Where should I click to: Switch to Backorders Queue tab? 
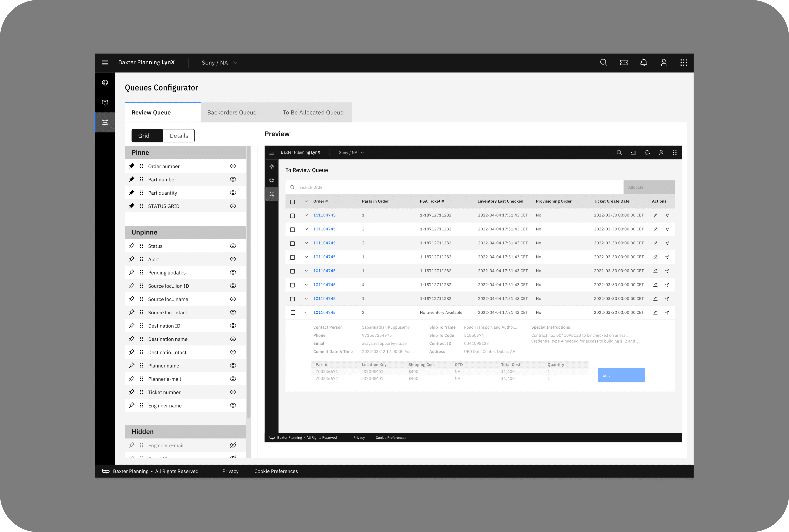coord(232,112)
